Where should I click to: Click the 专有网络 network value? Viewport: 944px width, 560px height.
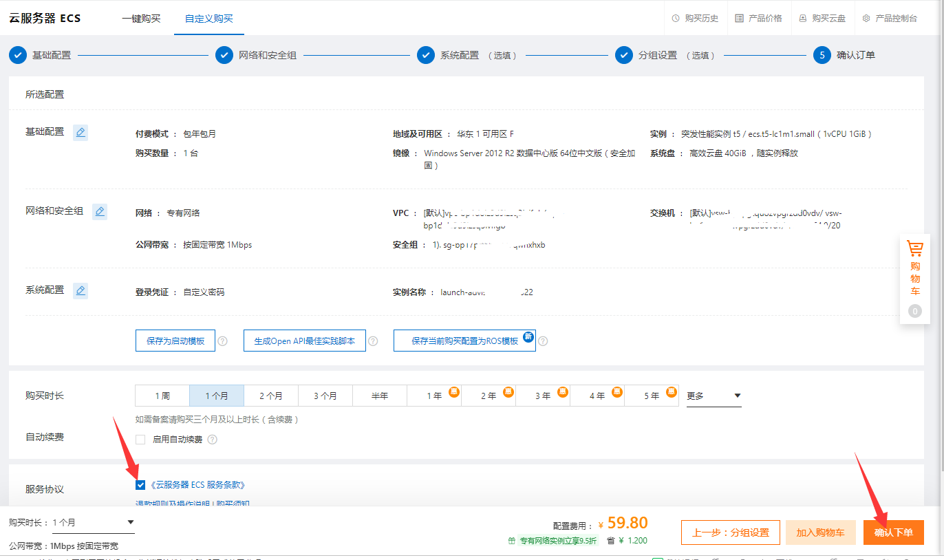pyautogui.click(x=183, y=213)
